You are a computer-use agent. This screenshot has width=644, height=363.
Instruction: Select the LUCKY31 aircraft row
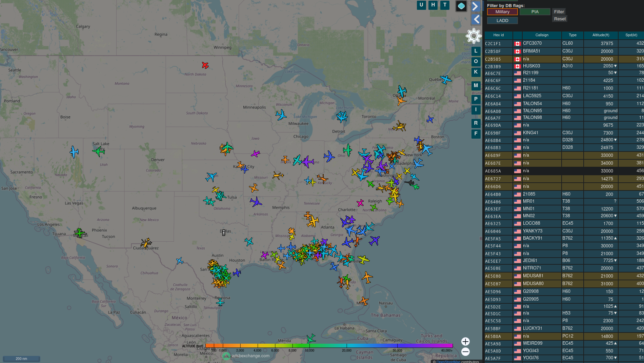[x=564, y=328]
